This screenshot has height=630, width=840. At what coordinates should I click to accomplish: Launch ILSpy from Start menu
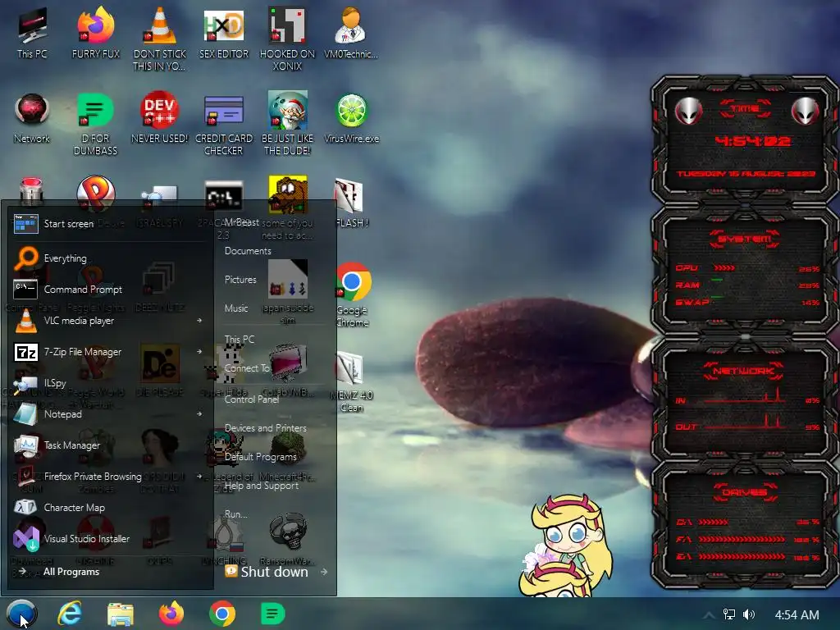(107, 383)
